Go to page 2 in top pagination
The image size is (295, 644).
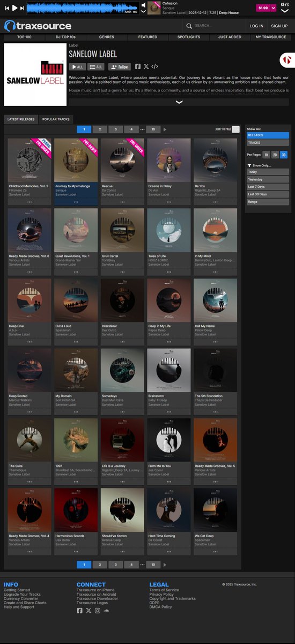(100, 129)
